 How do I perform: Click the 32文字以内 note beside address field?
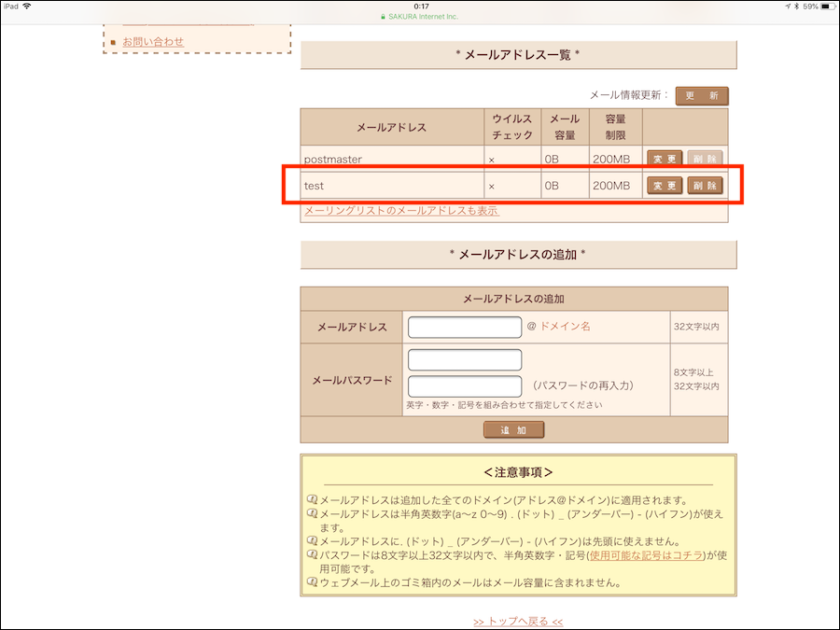696,327
